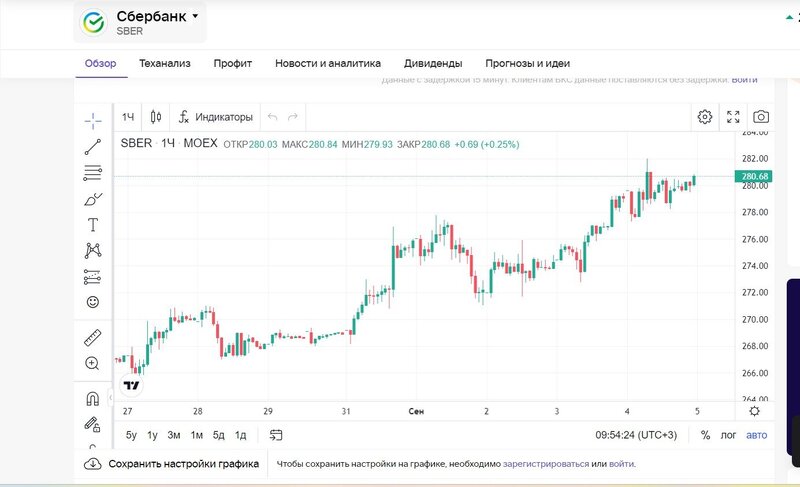Set the chart range to 5y
The height and width of the screenshot is (487, 800).
pyautogui.click(x=131, y=435)
